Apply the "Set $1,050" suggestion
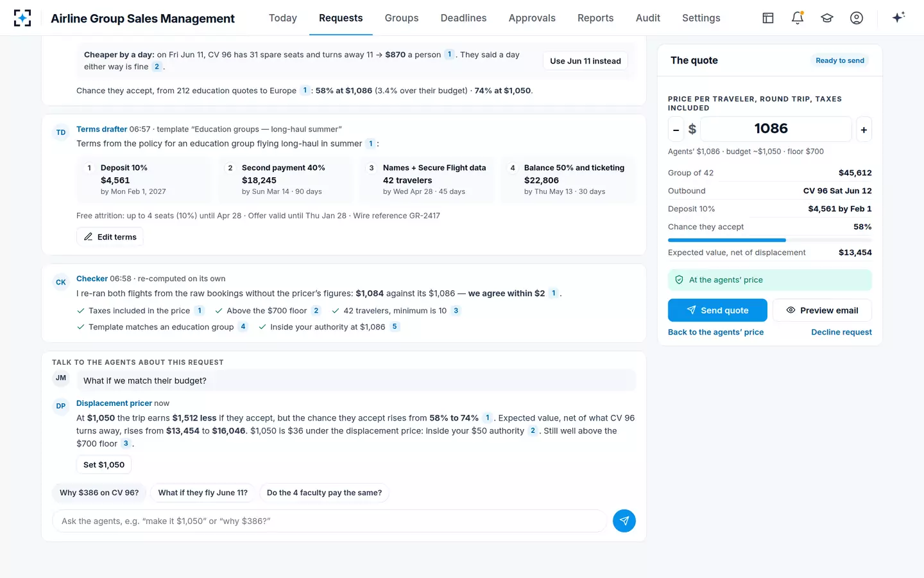This screenshot has height=578, width=924. 104,465
